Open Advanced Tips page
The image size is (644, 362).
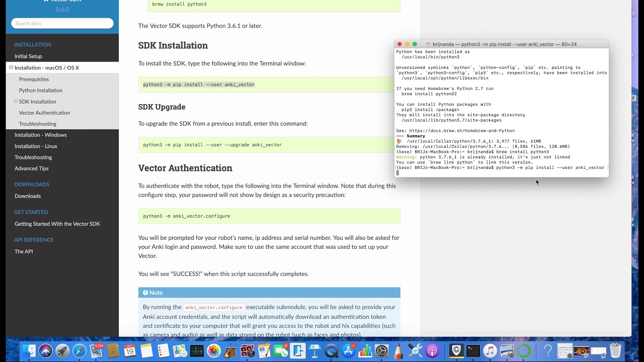(x=32, y=168)
